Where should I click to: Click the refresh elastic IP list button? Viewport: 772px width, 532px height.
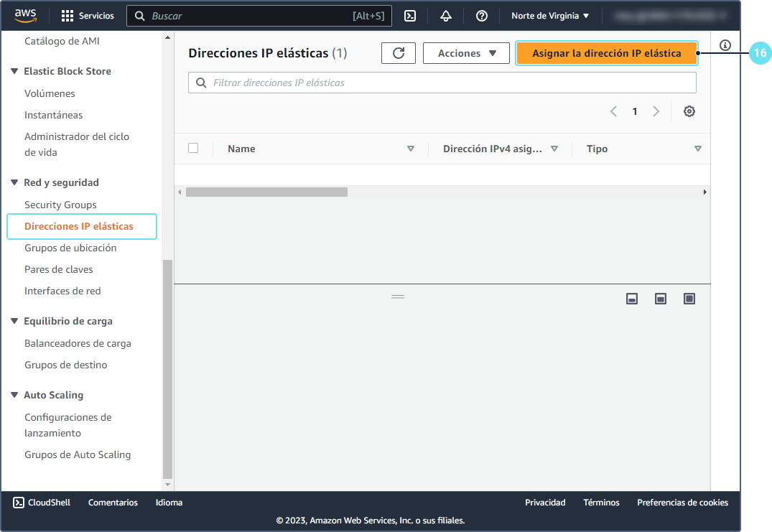pos(399,53)
